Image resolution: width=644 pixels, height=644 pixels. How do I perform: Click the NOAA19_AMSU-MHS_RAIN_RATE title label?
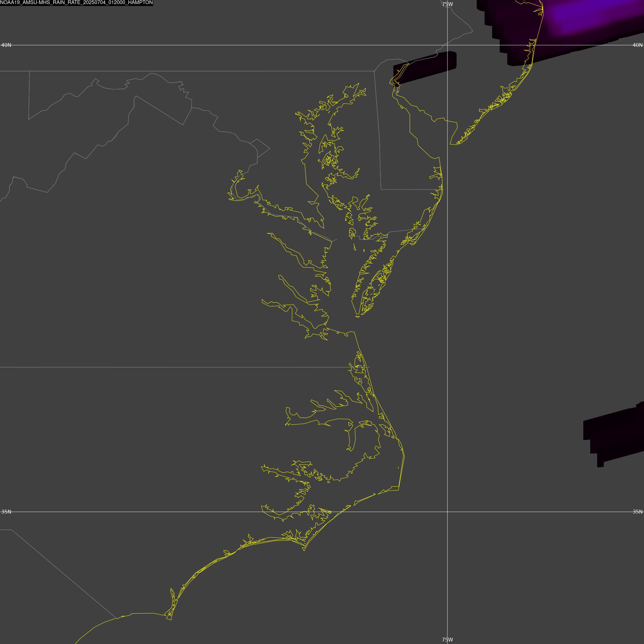point(76,3)
